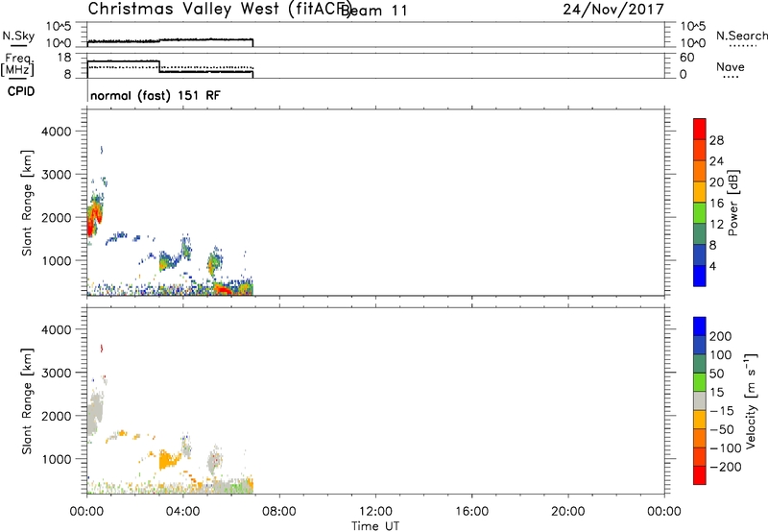Click the '60' tick on Nave axis
Viewport: 768px width, 532px height.
tap(687, 58)
